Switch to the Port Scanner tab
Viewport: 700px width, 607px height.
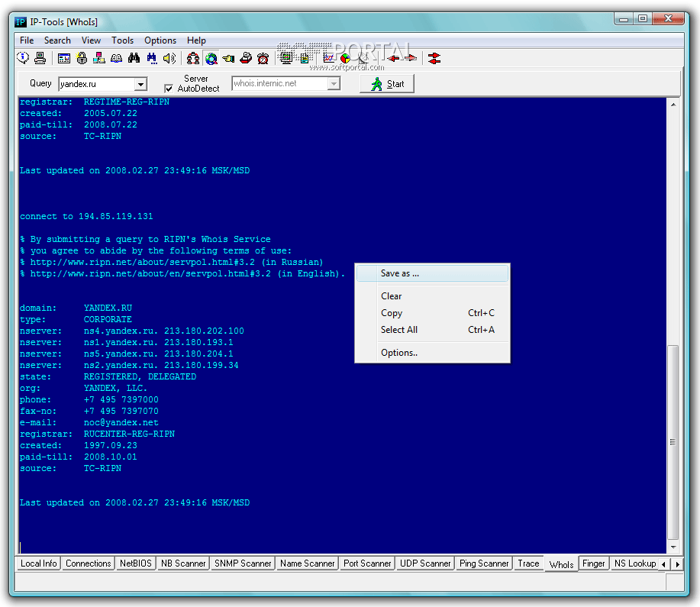click(367, 563)
